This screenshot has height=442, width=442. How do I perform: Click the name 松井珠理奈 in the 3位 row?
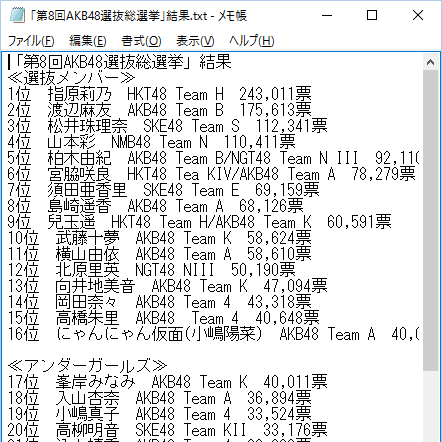(x=87, y=126)
